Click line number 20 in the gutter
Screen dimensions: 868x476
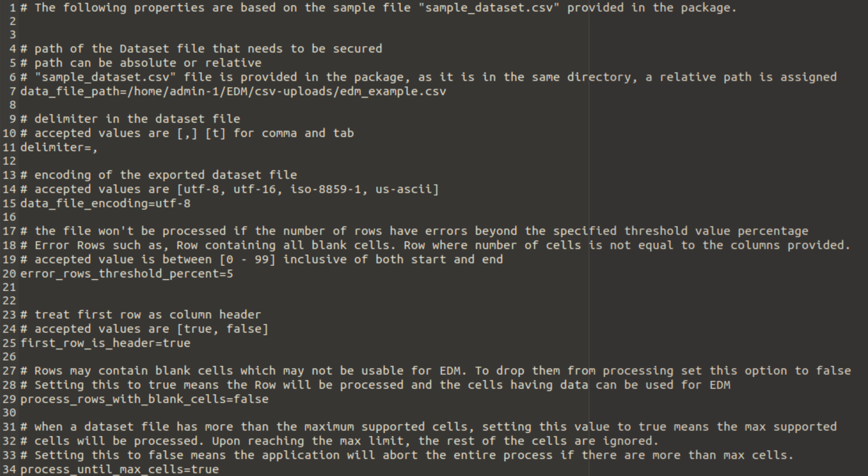point(9,274)
